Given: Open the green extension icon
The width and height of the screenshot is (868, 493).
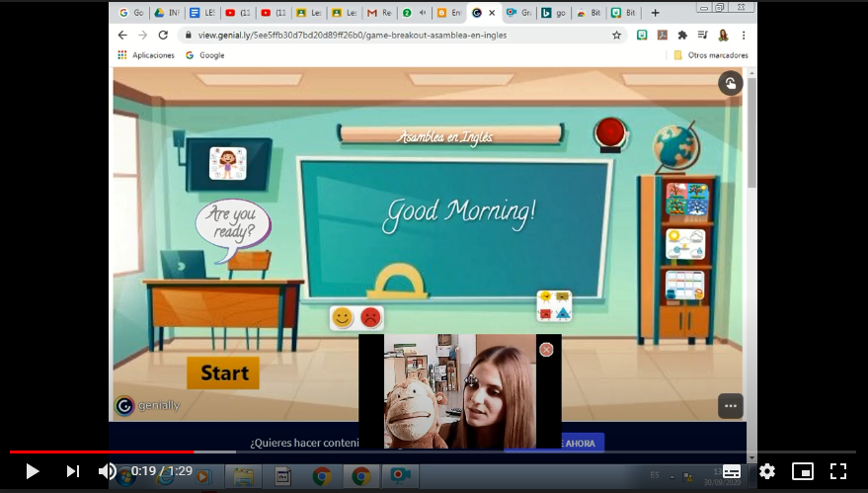Looking at the screenshot, I should [642, 35].
